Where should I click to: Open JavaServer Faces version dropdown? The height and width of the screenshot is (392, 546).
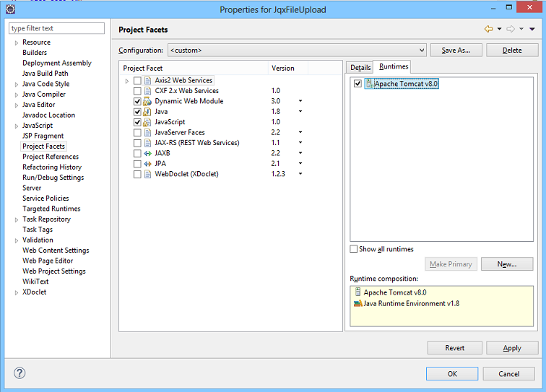tap(300, 132)
